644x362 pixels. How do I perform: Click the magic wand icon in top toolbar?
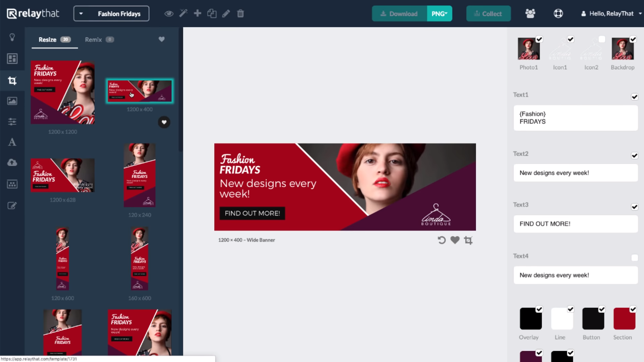pos(183,13)
